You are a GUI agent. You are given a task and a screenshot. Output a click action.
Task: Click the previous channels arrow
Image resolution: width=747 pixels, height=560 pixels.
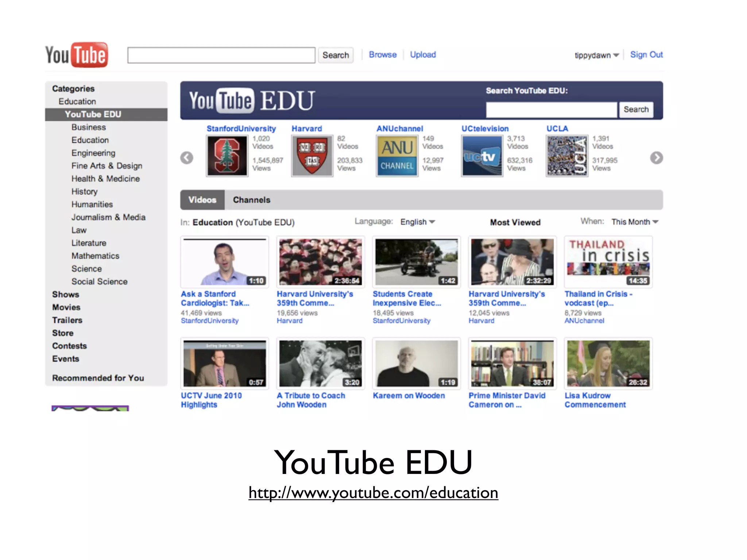[187, 158]
